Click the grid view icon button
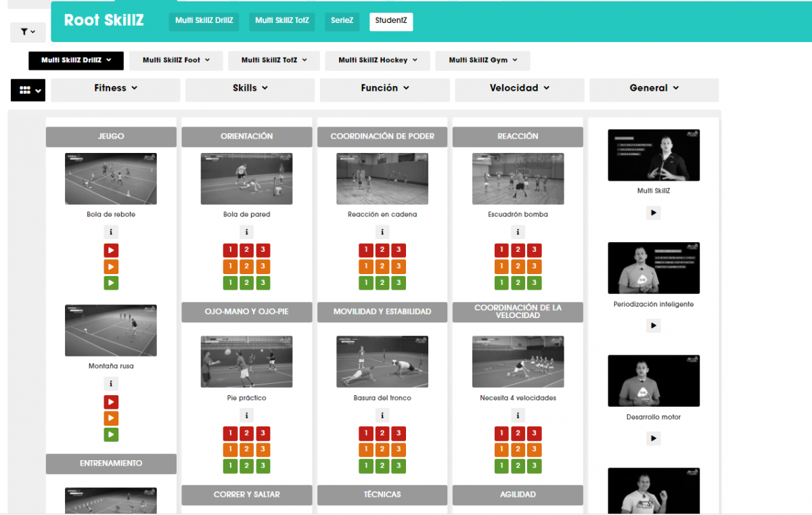 coord(28,90)
